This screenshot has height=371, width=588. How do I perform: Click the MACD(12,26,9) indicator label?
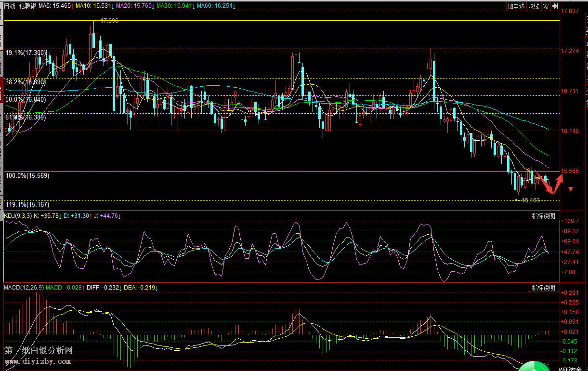(24, 288)
